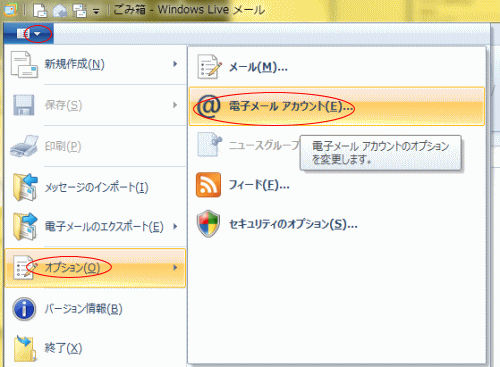Image resolution: width=500 pixels, height=367 pixels.
Task: Choose メッセージのインポート(I)
Action: [95, 187]
